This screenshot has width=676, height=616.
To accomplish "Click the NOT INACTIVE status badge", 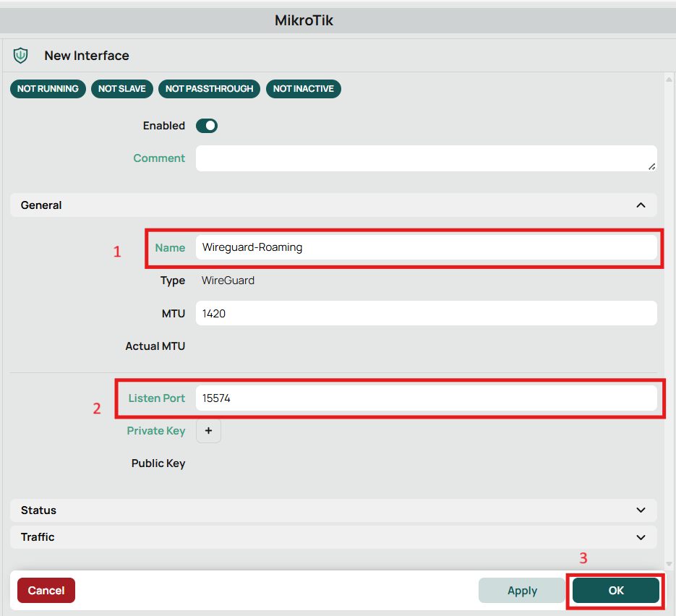I will point(304,89).
